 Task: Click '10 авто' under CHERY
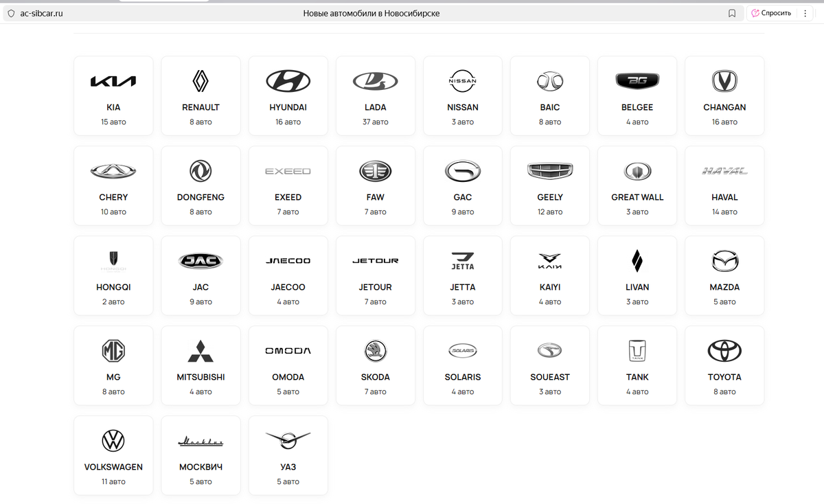pos(113,211)
